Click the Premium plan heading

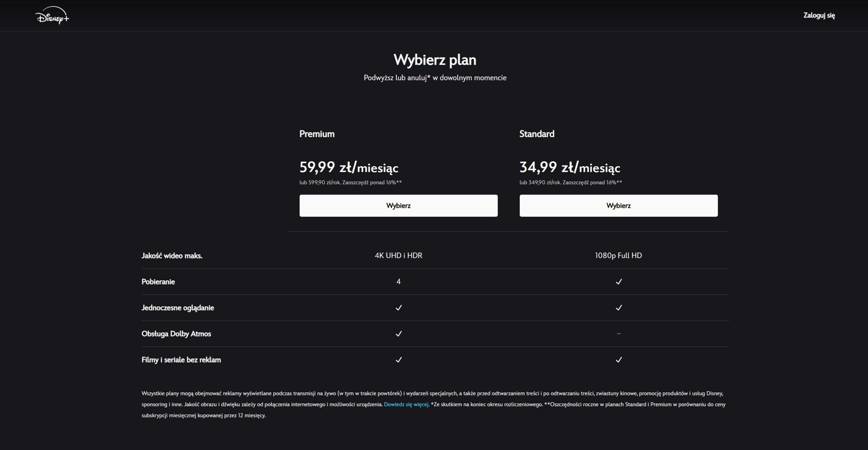click(317, 134)
